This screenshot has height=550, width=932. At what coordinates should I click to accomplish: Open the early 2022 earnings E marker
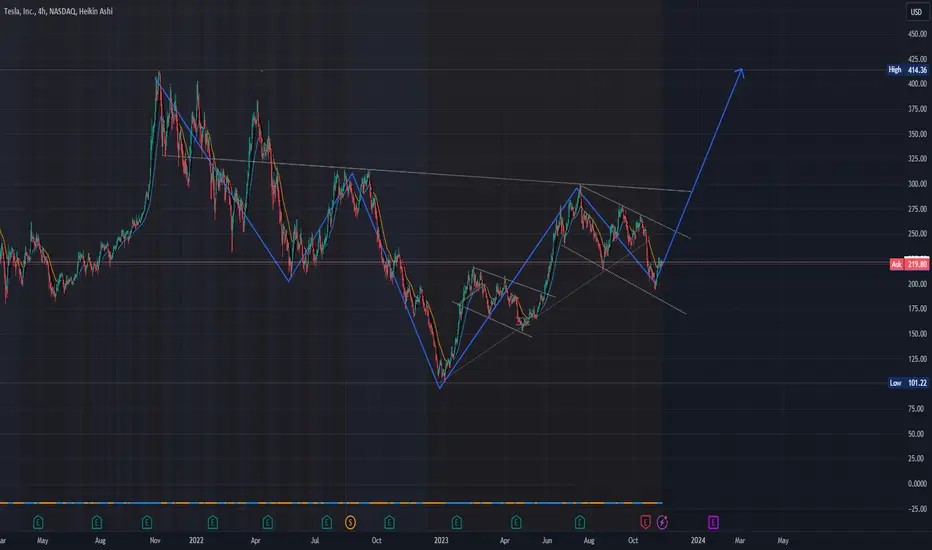pos(213,523)
